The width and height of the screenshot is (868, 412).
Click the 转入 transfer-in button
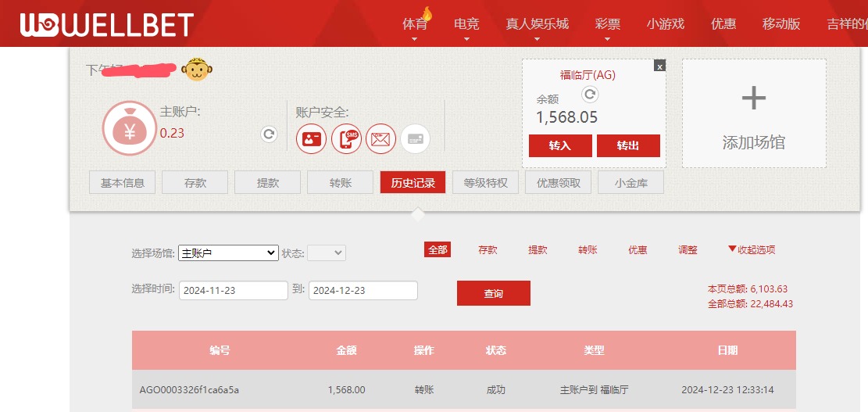pyautogui.click(x=559, y=146)
